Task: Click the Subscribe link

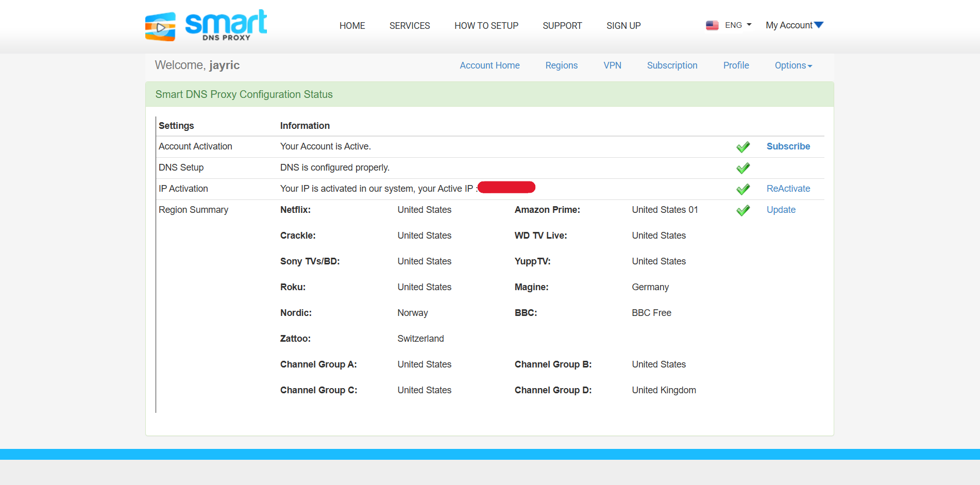Action: (788, 146)
